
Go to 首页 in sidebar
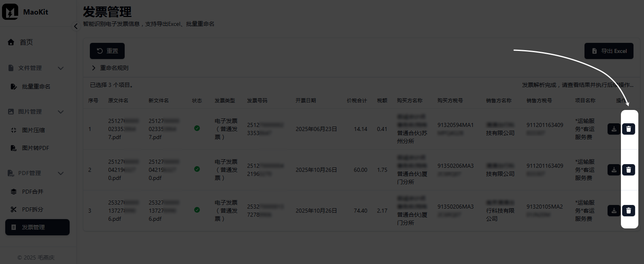(26, 42)
